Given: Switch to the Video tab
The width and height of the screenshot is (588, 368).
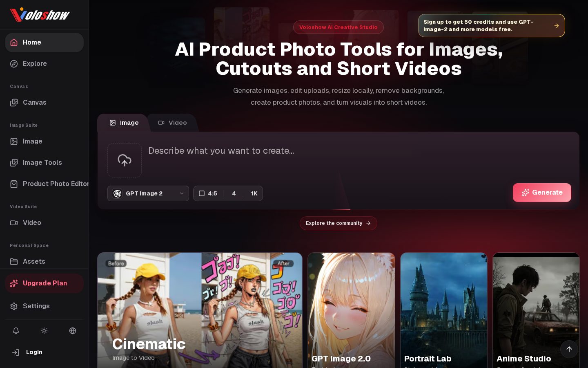Looking at the screenshot, I should tap(173, 123).
